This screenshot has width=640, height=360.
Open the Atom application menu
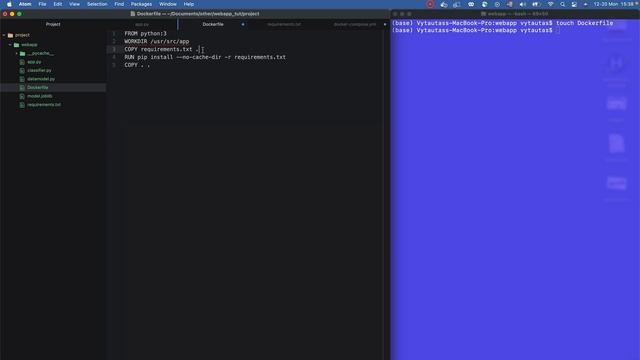coord(25,4)
